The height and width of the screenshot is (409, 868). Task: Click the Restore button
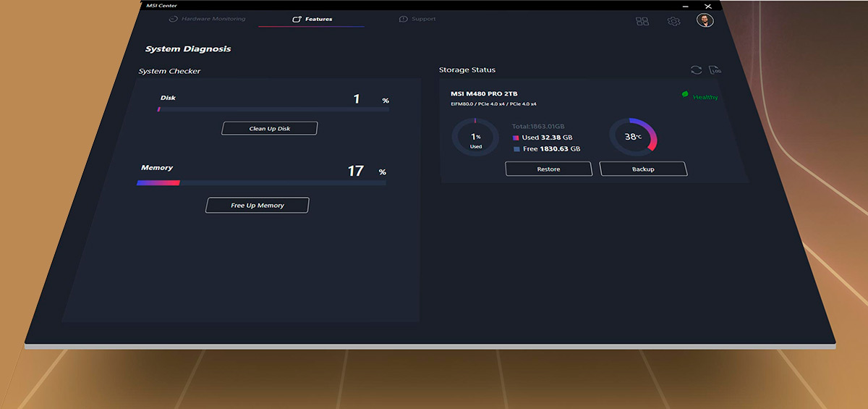pyautogui.click(x=548, y=169)
